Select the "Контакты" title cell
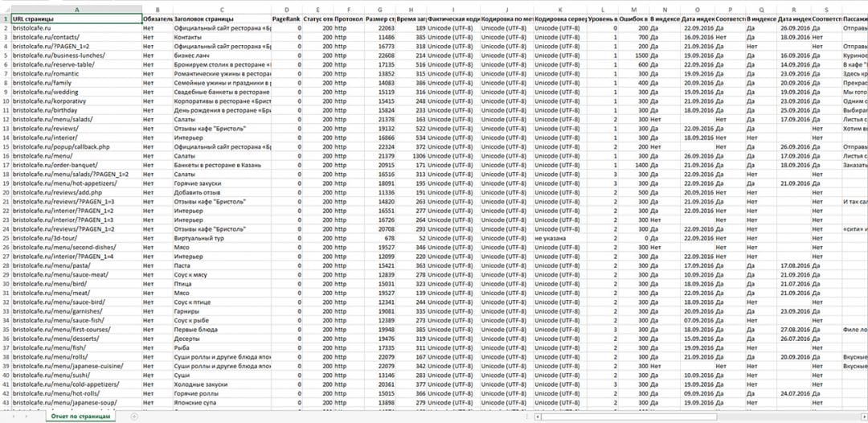This screenshot has width=868, height=423. coord(222,37)
